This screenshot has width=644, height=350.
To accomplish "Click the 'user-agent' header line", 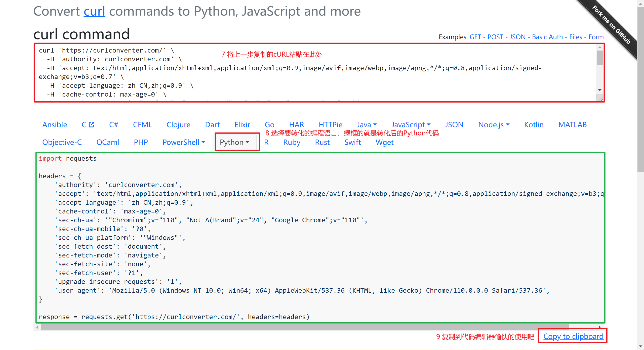I will (x=302, y=291).
